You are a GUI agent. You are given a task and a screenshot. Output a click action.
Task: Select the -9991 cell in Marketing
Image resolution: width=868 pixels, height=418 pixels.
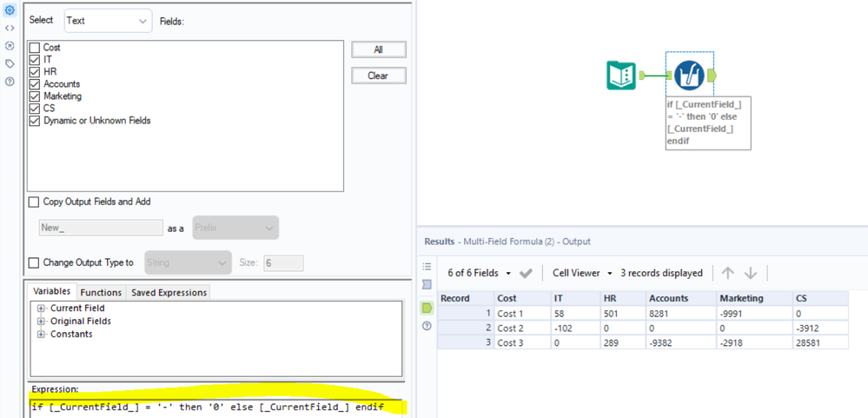(754, 314)
